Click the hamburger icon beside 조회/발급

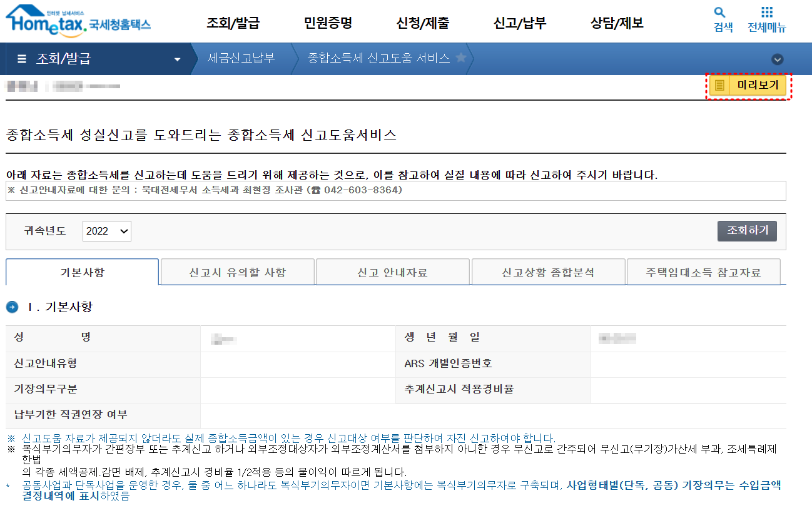[21, 59]
